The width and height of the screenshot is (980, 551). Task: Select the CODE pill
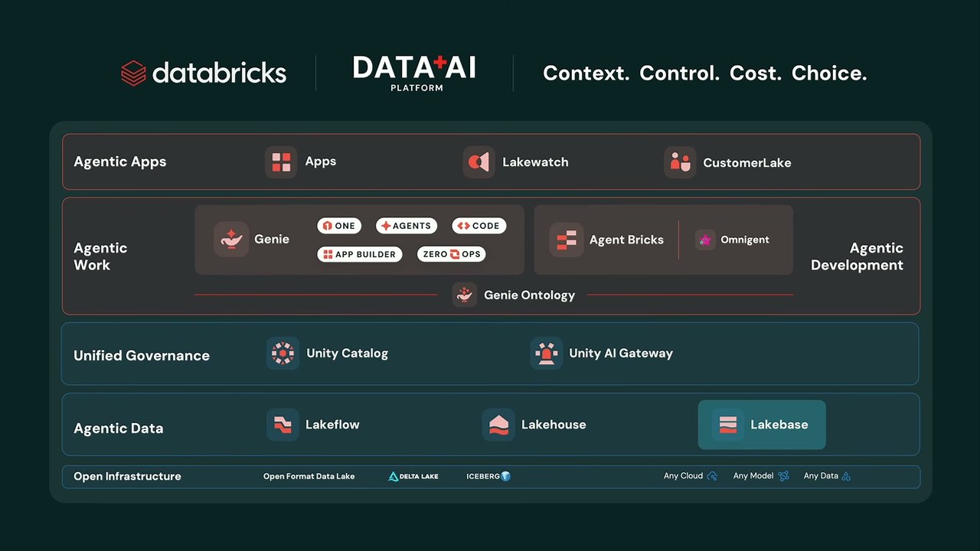479,226
